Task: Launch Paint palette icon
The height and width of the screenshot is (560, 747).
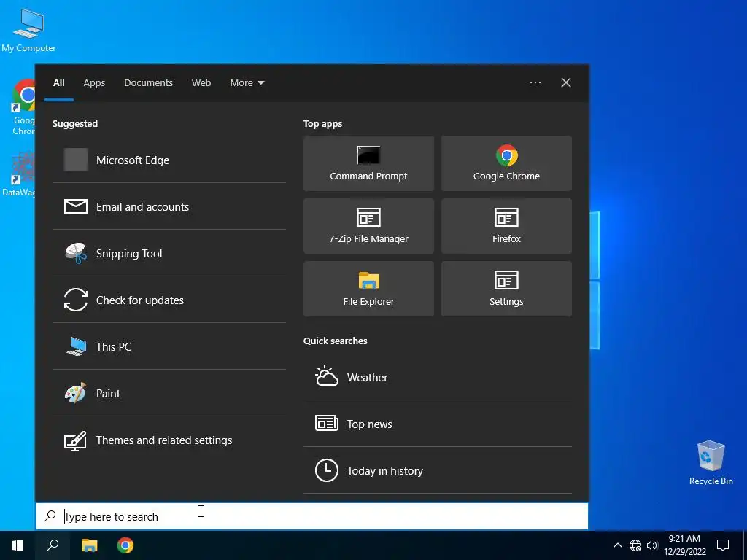Action: coord(76,393)
